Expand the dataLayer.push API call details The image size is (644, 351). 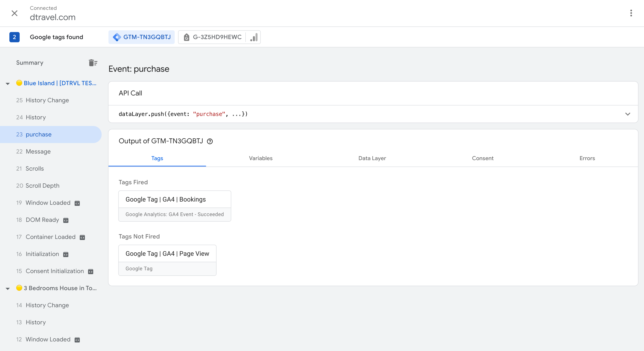coord(628,114)
